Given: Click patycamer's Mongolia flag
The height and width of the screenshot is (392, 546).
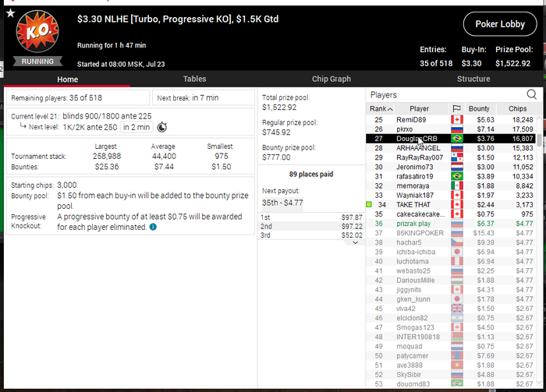Looking at the screenshot, I should click(x=457, y=356).
